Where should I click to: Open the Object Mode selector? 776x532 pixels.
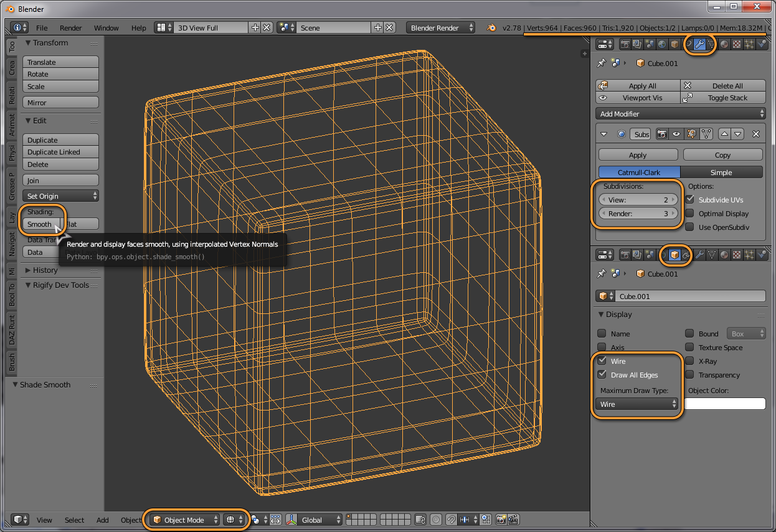click(185, 520)
